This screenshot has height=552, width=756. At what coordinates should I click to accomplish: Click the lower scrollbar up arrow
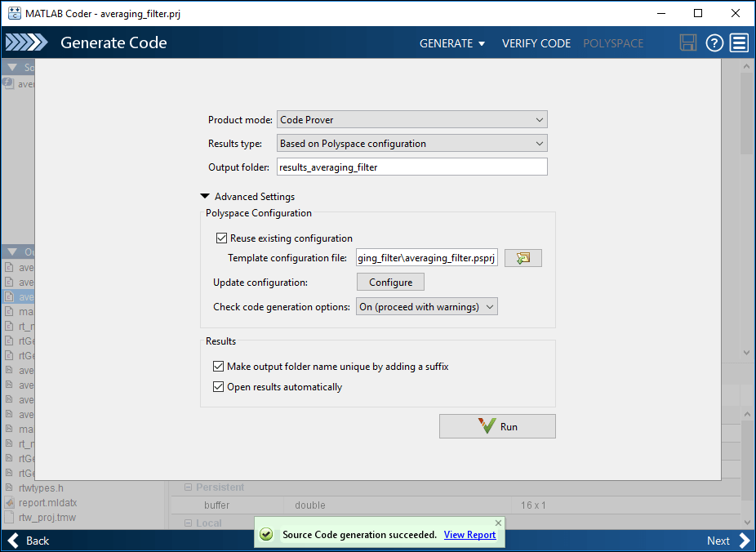click(747, 414)
